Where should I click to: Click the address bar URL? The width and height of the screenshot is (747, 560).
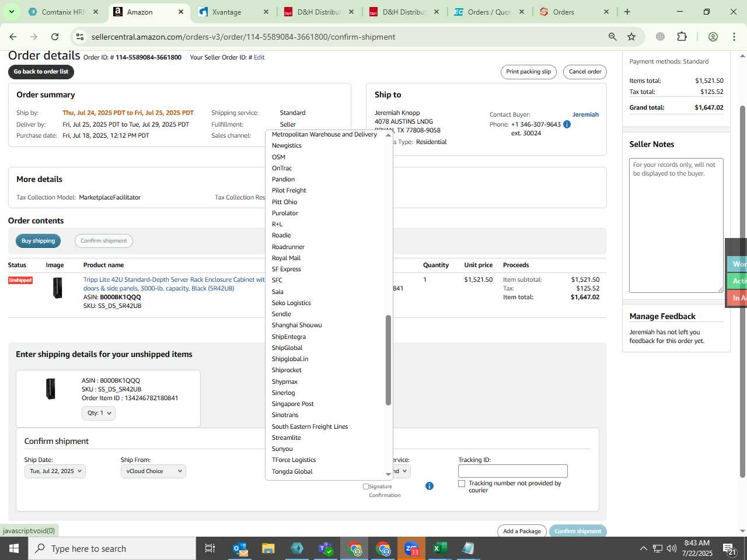tap(243, 37)
